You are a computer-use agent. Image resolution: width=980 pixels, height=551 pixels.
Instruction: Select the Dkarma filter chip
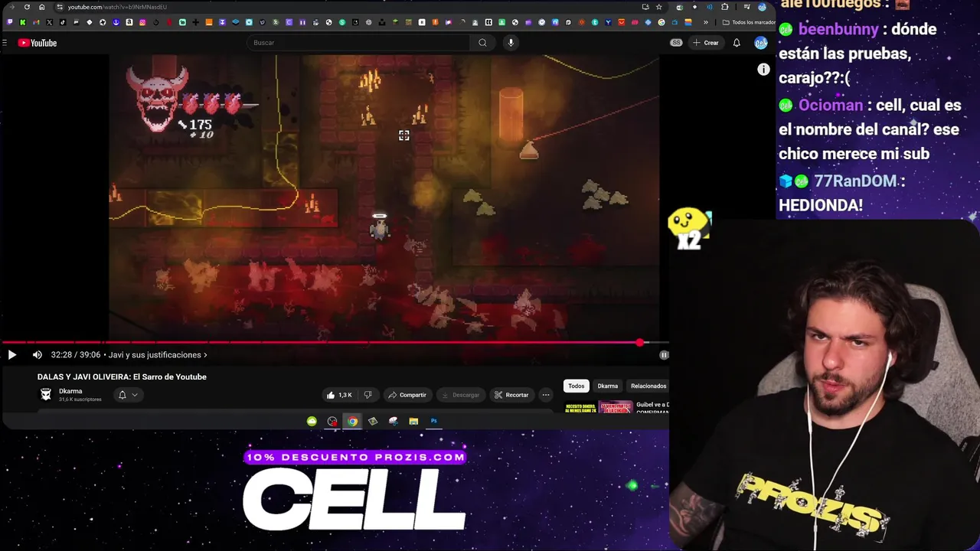pos(607,386)
